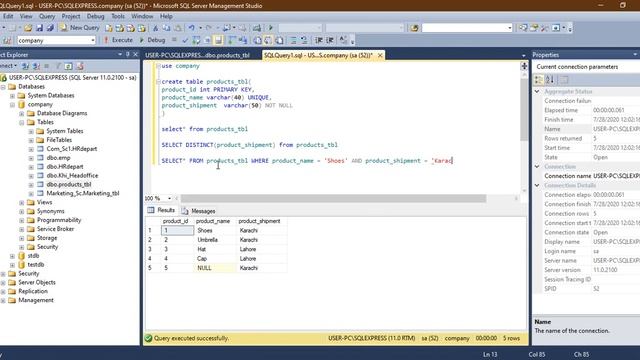Click the Uncomment Selected Lines icon
The image size is (640, 360).
coord(304,40)
